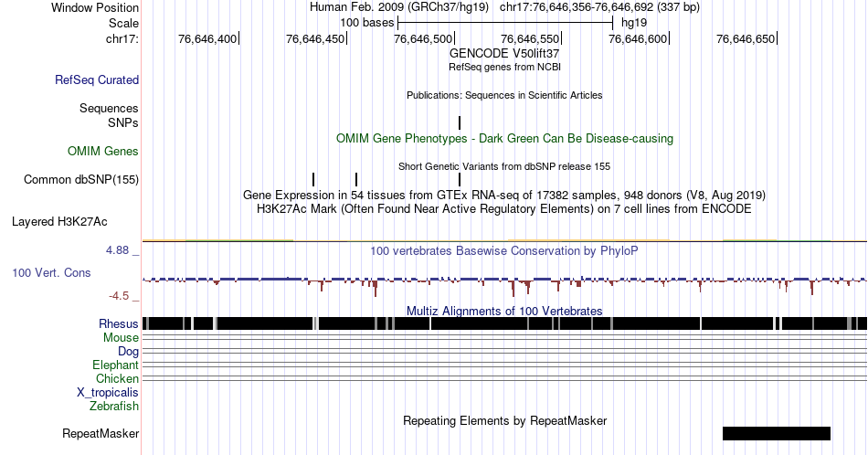Click the hg19 label beside scale bar
Viewport: 868px width, 455px height.
[634, 23]
